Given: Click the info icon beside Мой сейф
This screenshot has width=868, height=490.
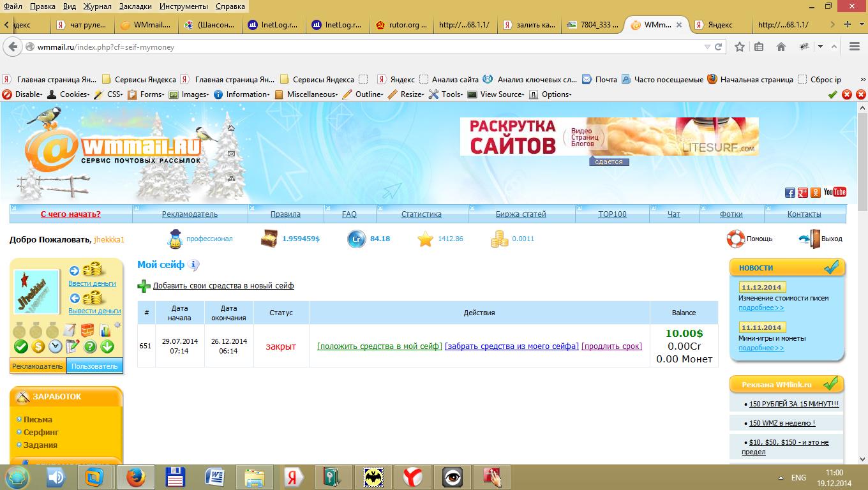Looking at the screenshot, I should tap(194, 265).
